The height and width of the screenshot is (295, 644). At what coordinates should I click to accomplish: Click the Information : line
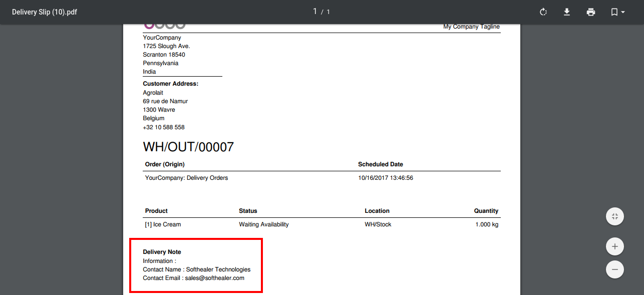(x=160, y=261)
